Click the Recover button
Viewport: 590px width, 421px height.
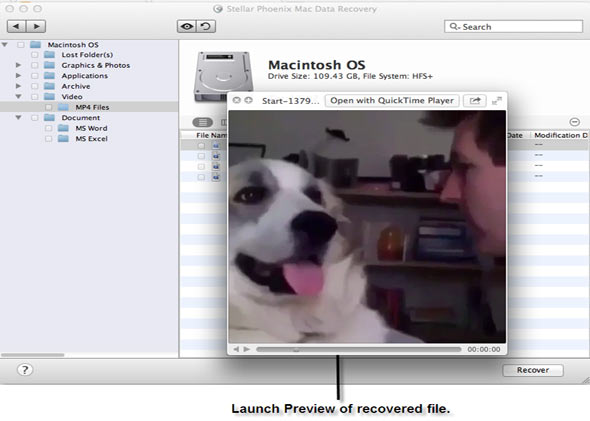coord(533,370)
